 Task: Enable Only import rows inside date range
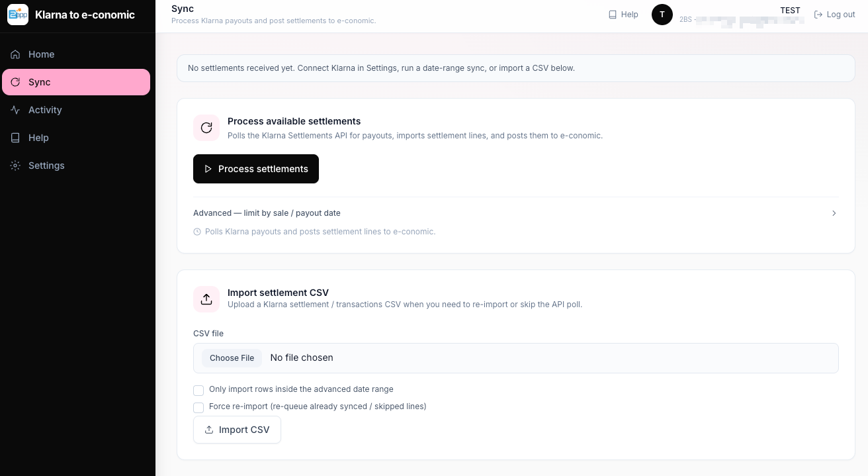(198, 390)
